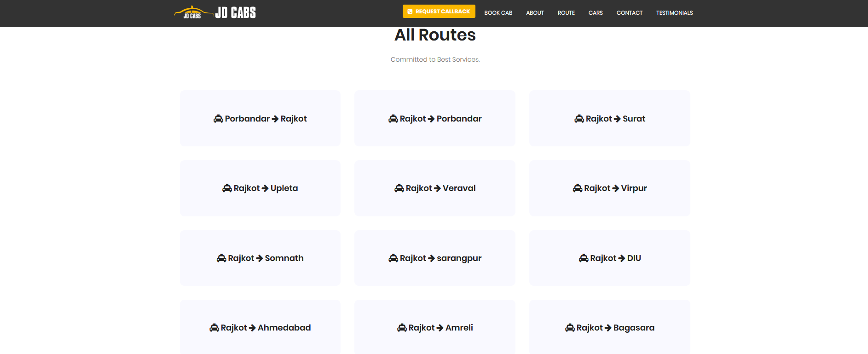
Task: Open the Rajkot to Upleta route
Action: 260,188
